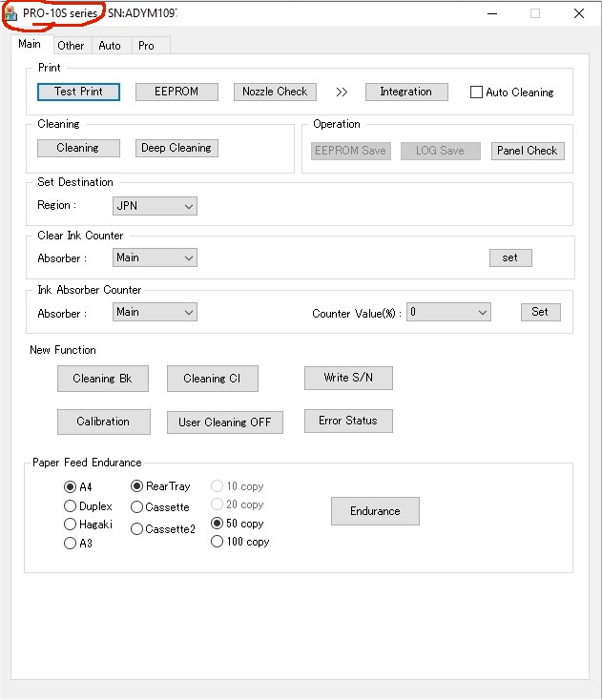Start the Endurance paper feed test
The image size is (602, 700).
pyautogui.click(x=375, y=511)
